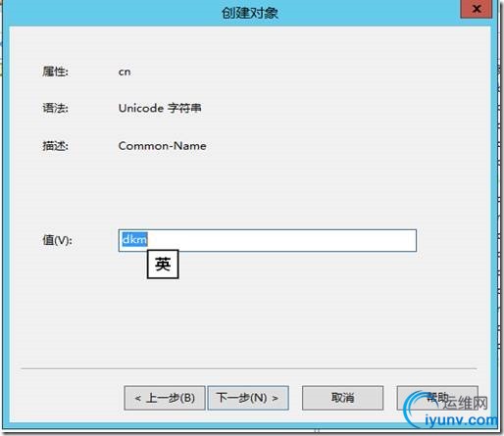Open help via the 帮助 button
Viewport: 504px width, 436px height.
click(x=437, y=398)
